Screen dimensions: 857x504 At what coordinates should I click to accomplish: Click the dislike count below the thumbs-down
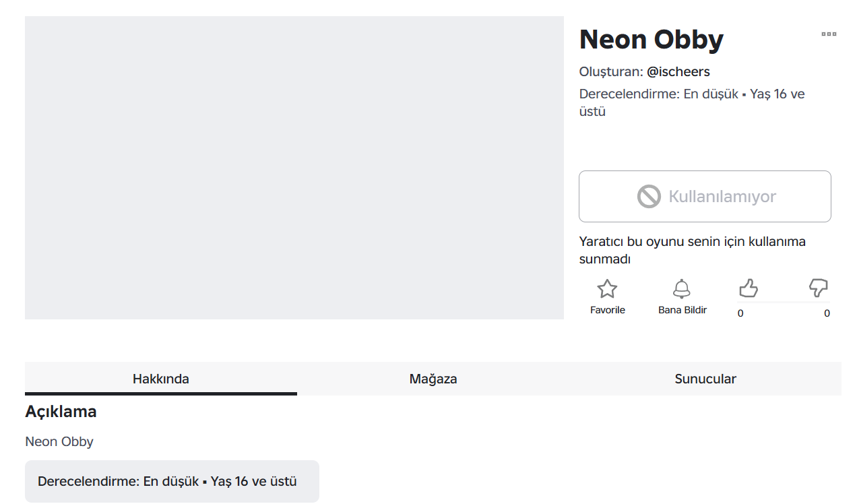tap(827, 313)
